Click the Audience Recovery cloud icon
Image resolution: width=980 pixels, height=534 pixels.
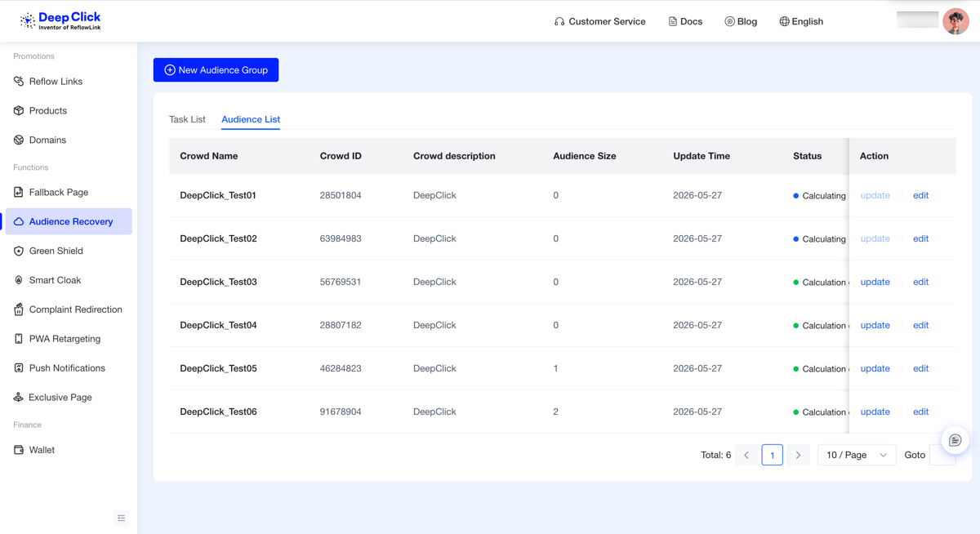(19, 222)
